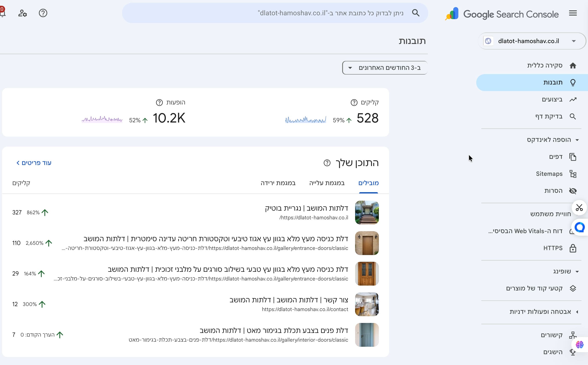588x365 pixels.
Task: Open the Pages (דפים) report icon
Action: tap(573, 156)
